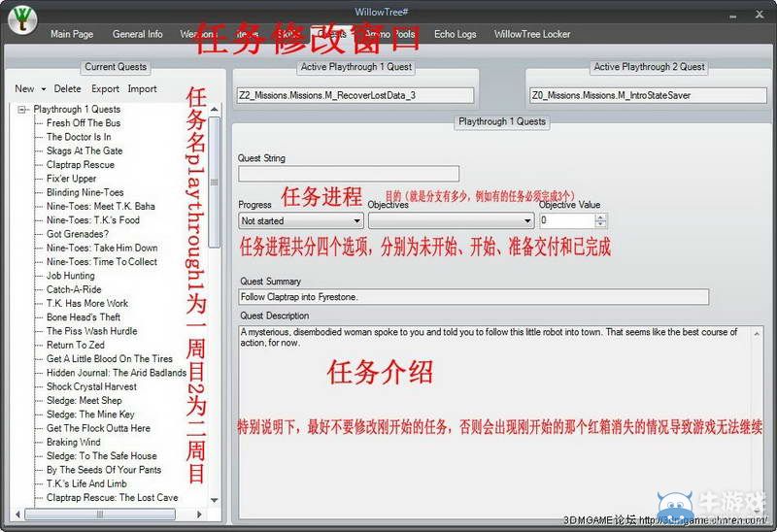Select quest Fix'er Upper
777x532 pixels.
tap(71, 179)
